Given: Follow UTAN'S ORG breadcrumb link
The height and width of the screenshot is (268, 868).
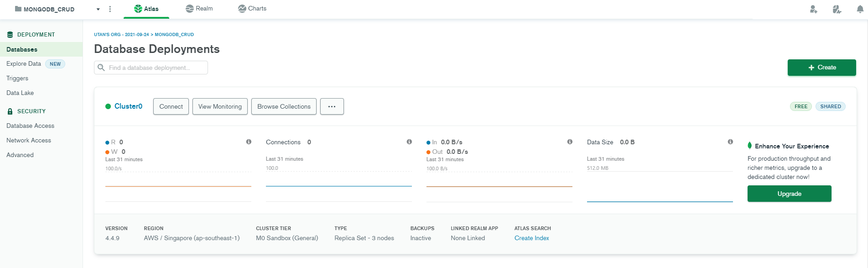Looking at the screenshot, I should point(121,35).
